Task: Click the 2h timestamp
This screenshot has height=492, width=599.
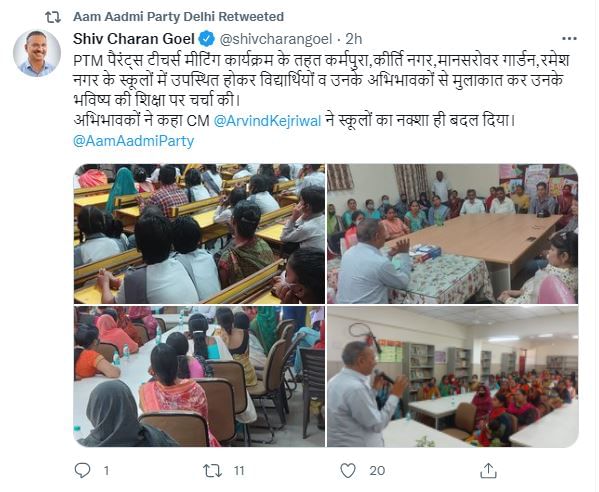Action: pos(354,39)
